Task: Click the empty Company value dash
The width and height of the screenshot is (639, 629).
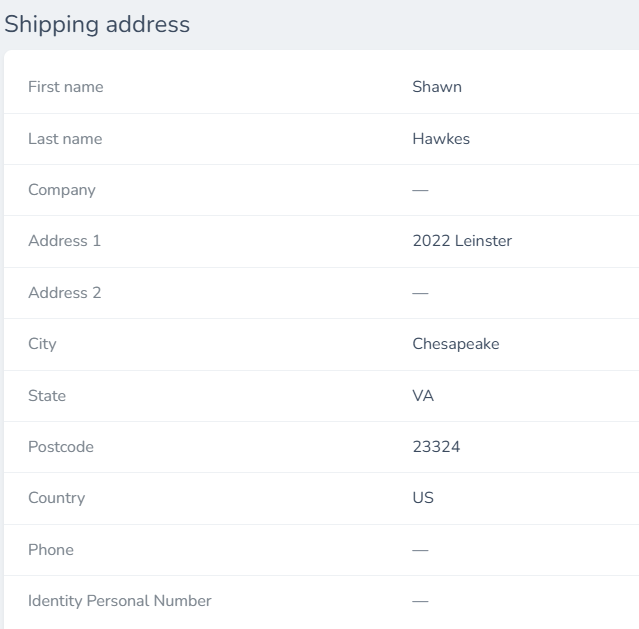Action: pos(420,190)
